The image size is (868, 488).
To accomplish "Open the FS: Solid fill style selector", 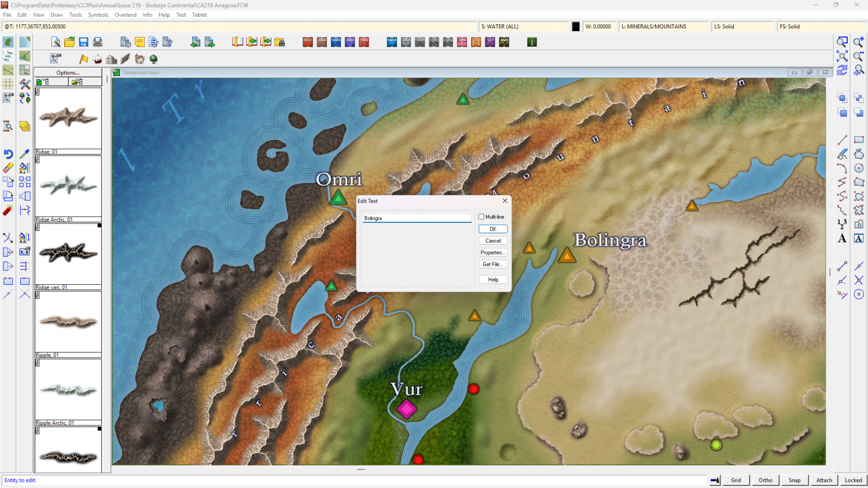I will [820, 27].
